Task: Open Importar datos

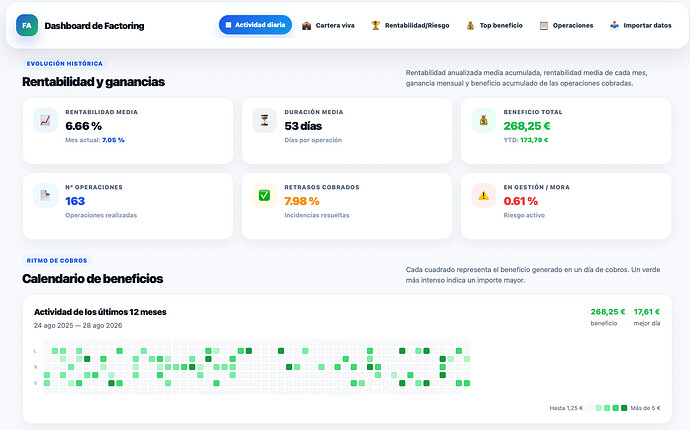Action: point(641,26)
